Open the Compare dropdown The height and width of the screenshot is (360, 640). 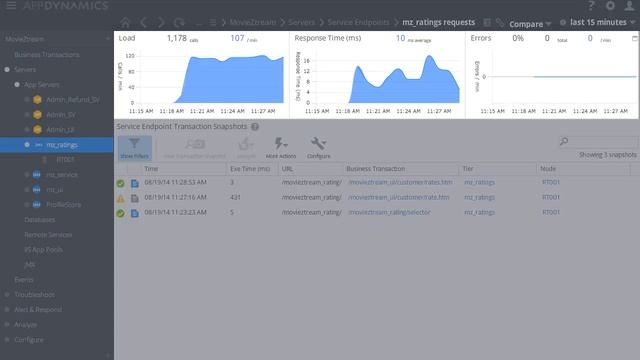tap(530, 24)
